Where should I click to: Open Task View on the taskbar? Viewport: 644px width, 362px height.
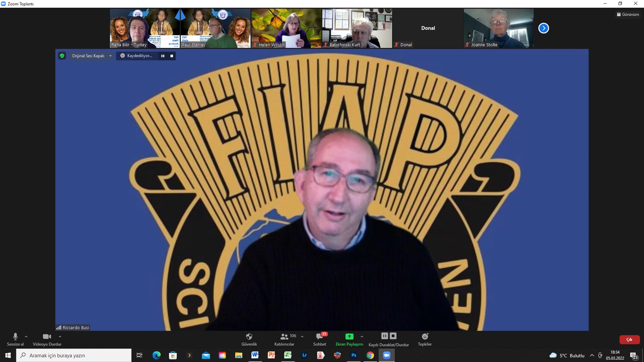(139, 355)
